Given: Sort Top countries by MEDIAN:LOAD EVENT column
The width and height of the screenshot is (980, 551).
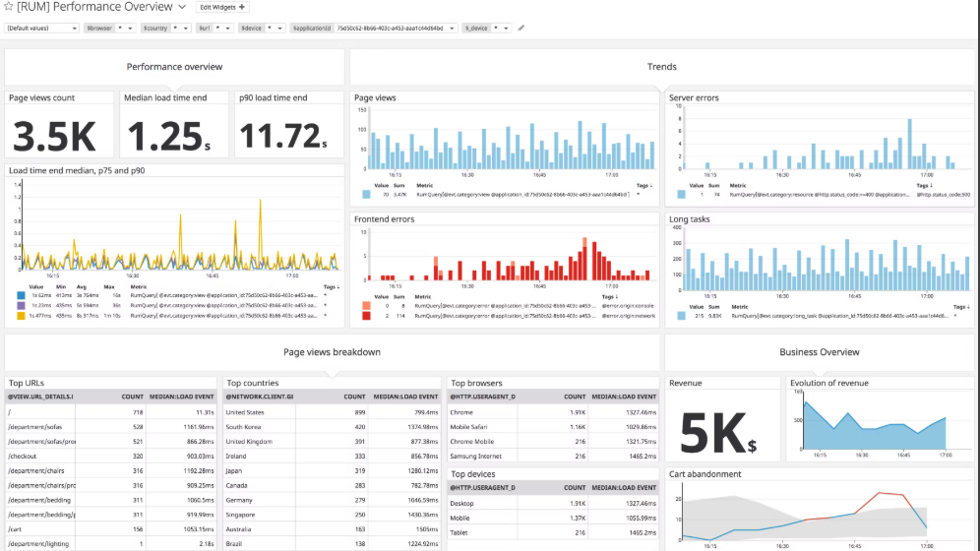Looking at the screenshot, I should pos(404,397).
